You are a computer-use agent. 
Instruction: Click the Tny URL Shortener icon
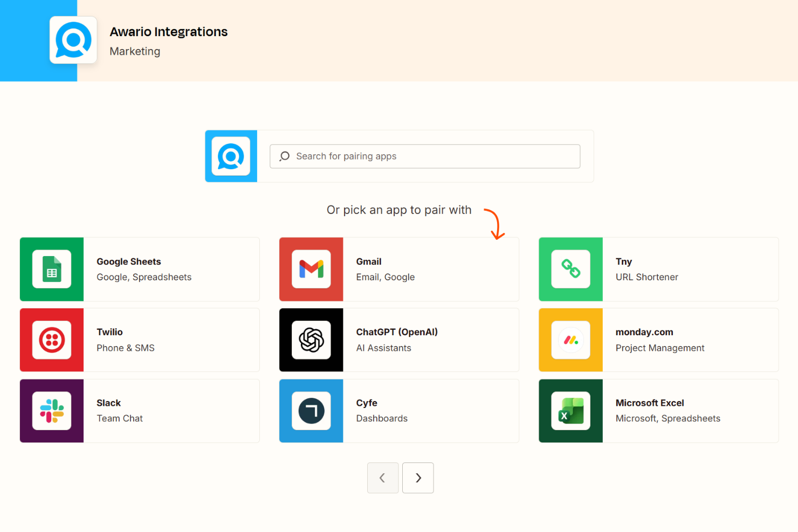pyautogui.click(x=570, y=270)
